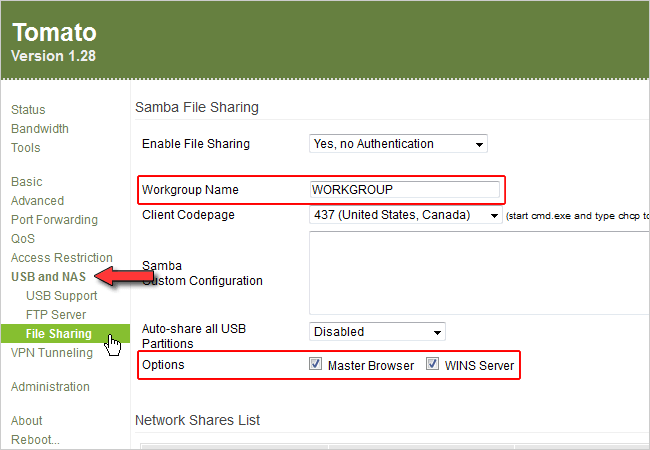Open the Enable File Sharing dropdown
The height and width of the screenshot is (450, 650).
tap(398, 144)
